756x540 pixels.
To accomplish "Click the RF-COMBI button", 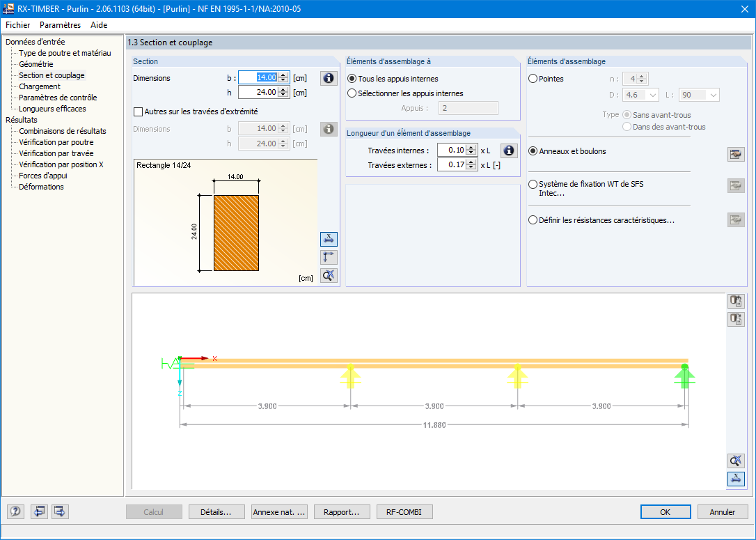I will click(404, 512).
